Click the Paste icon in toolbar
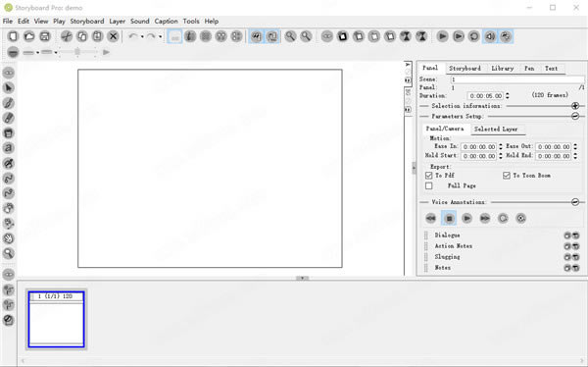 [x=97, y=36]
